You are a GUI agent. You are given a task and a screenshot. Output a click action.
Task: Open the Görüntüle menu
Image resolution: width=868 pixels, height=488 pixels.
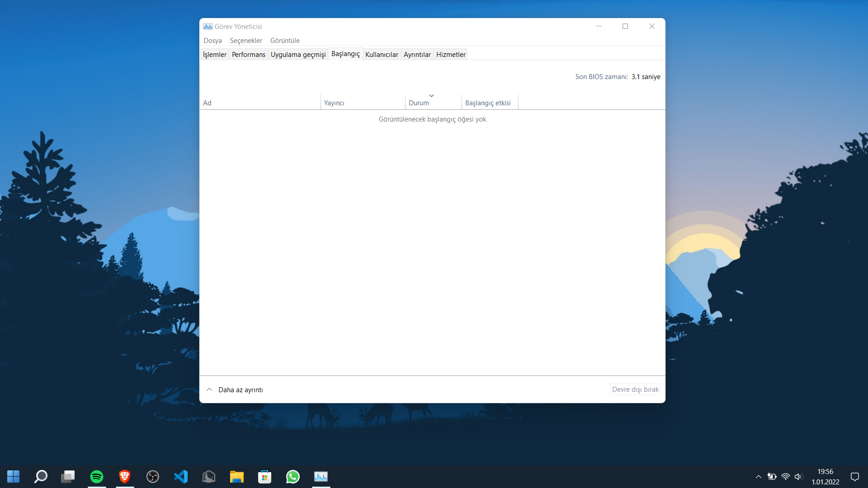(x=285, y=41)
